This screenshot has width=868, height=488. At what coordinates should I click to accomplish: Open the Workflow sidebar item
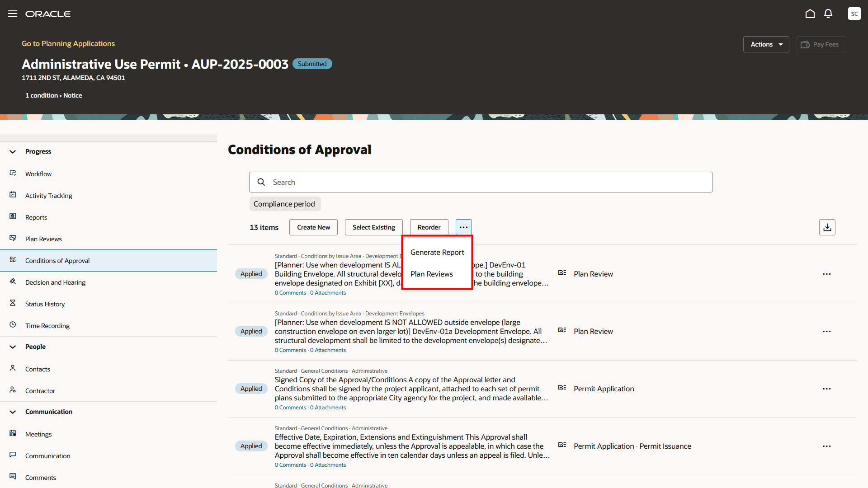(x=38, y=174)
